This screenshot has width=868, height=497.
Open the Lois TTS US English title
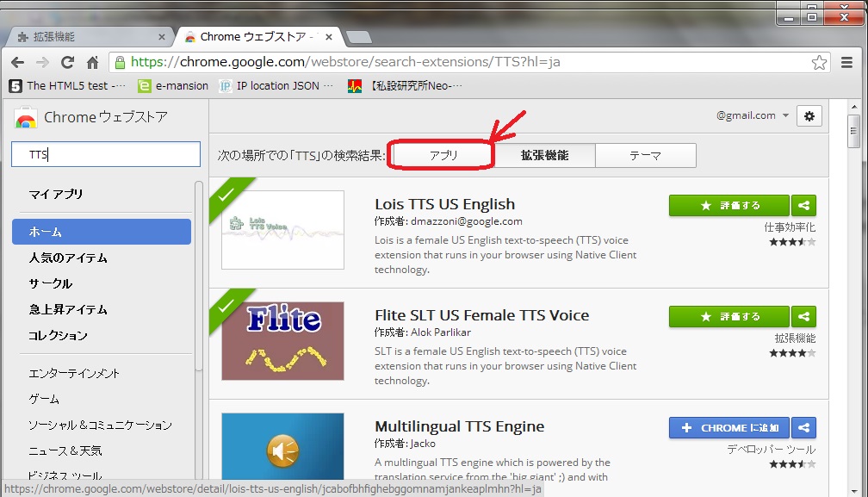444,204
